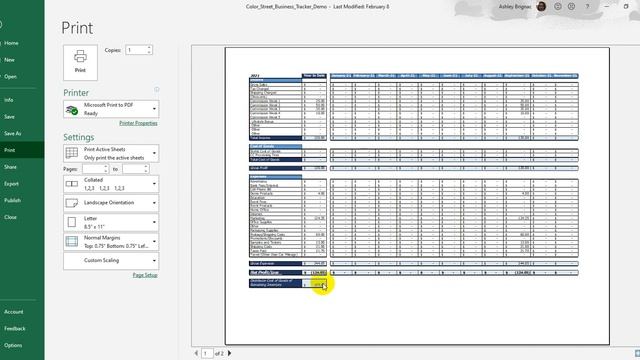Image resolution: width=640 pixels, height=360 pixels.
Task: Expand the Microsoft Print to PDF printer dropdown
Action: coord(111,109)
